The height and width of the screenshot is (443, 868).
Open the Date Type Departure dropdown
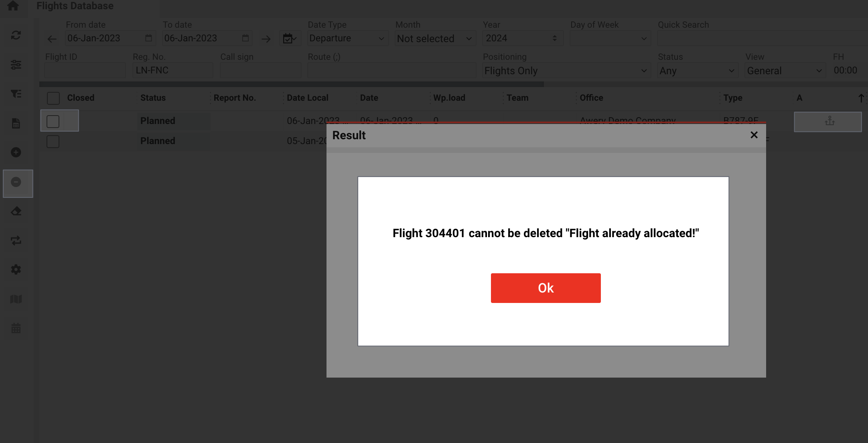point(347,39)
